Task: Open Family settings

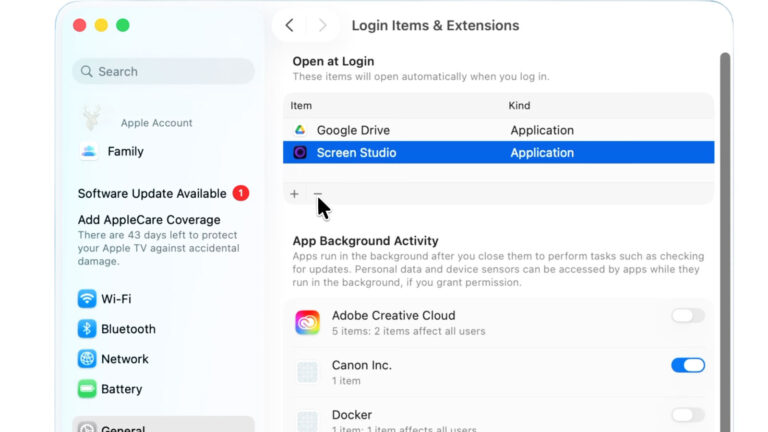Action: (125, 151)
